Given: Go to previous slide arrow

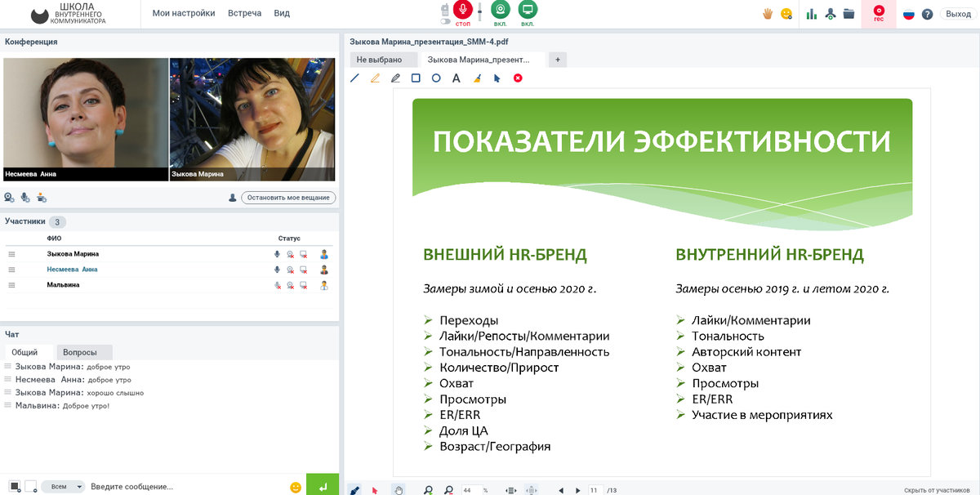Looking at the screenshot, I should tap(561, 490).
